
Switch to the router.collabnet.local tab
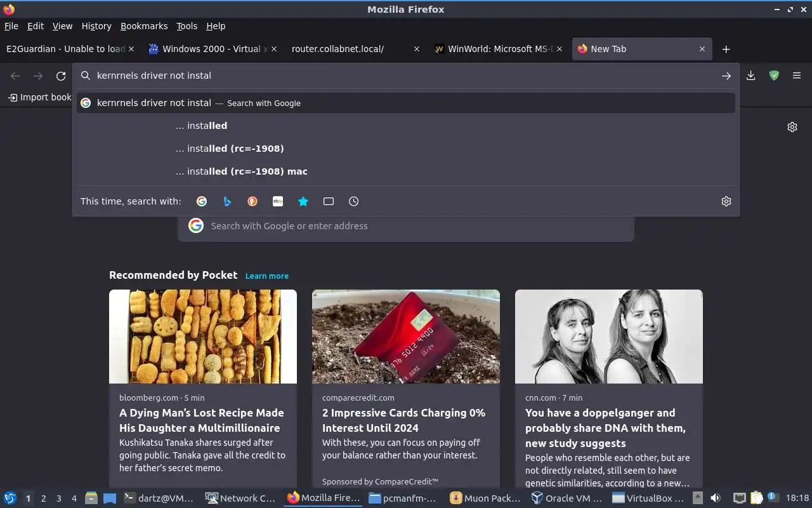click(337, 49)
